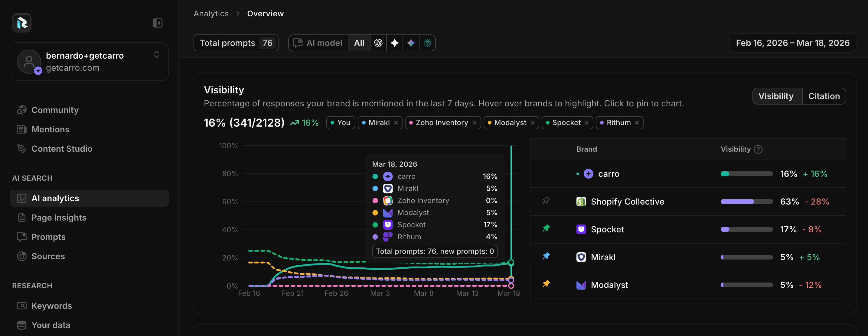This screenshot has height=336, width=868.
Task: Open Content Studio
Action: point(62,149)
